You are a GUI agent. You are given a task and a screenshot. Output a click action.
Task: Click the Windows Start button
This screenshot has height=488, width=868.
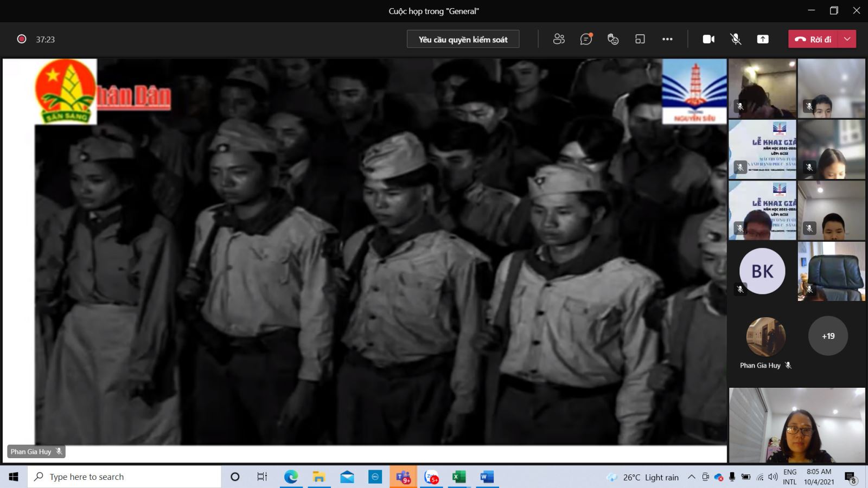14,477
